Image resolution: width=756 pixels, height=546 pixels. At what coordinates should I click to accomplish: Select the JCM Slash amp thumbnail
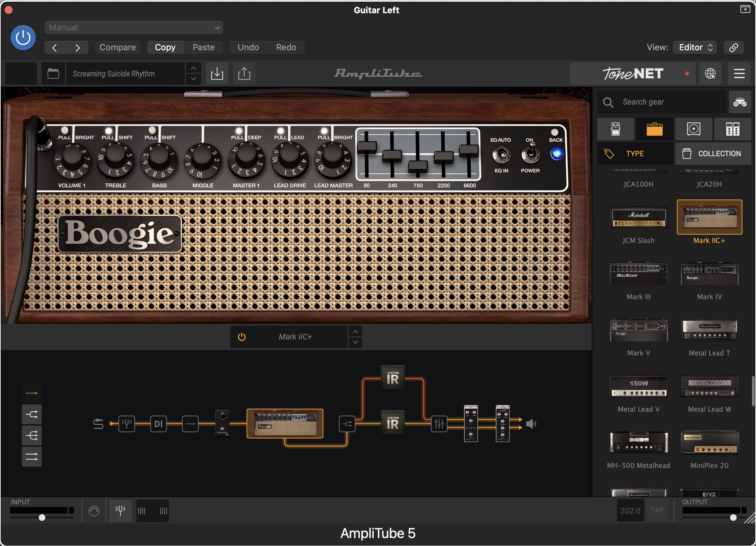pyautogui.click(x=638, y=217)
